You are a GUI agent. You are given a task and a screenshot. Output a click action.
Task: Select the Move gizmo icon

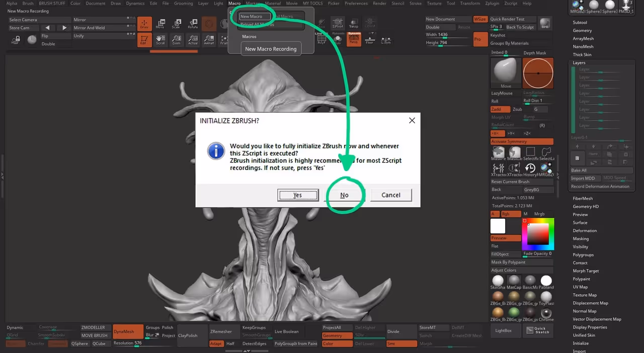160,24
